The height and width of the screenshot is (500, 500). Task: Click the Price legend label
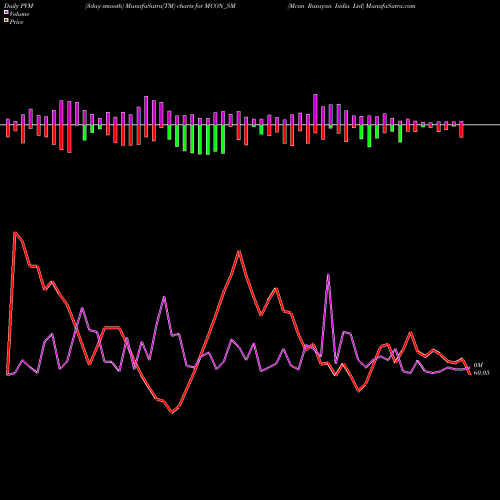[16, 22]
